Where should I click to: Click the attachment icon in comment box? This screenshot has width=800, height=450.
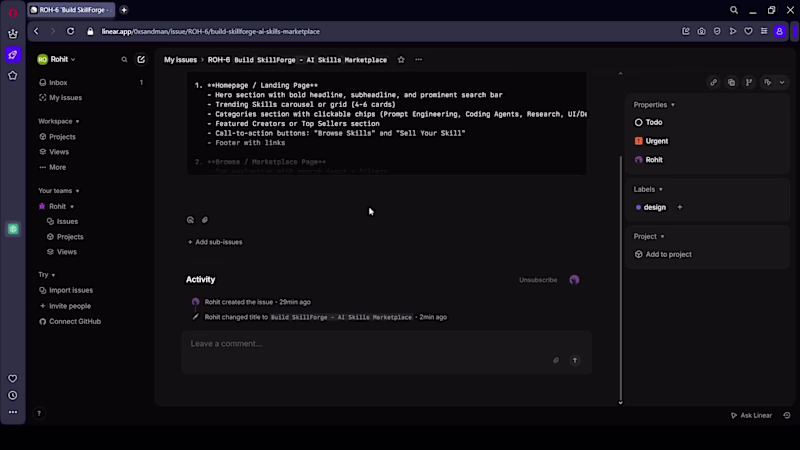coord(556,360)
